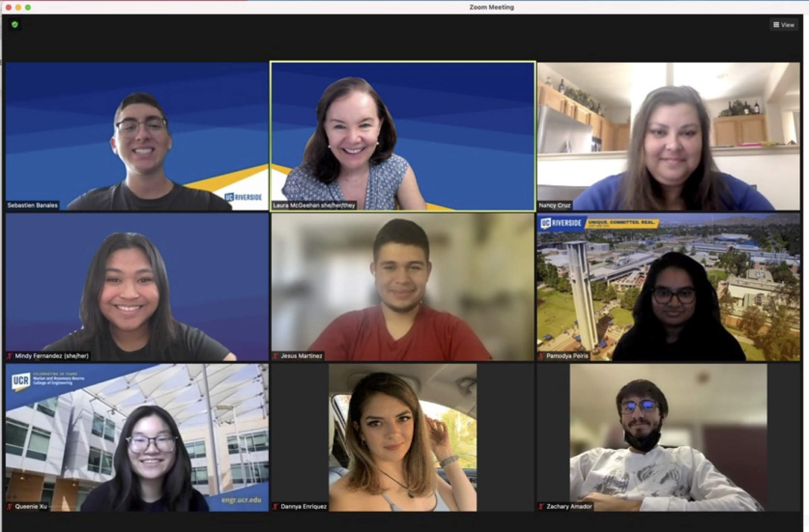Image resolution: width=809 pixels, height=532 pixels.
Task: Open the View layout menu
Action: [x=783, y=25]
